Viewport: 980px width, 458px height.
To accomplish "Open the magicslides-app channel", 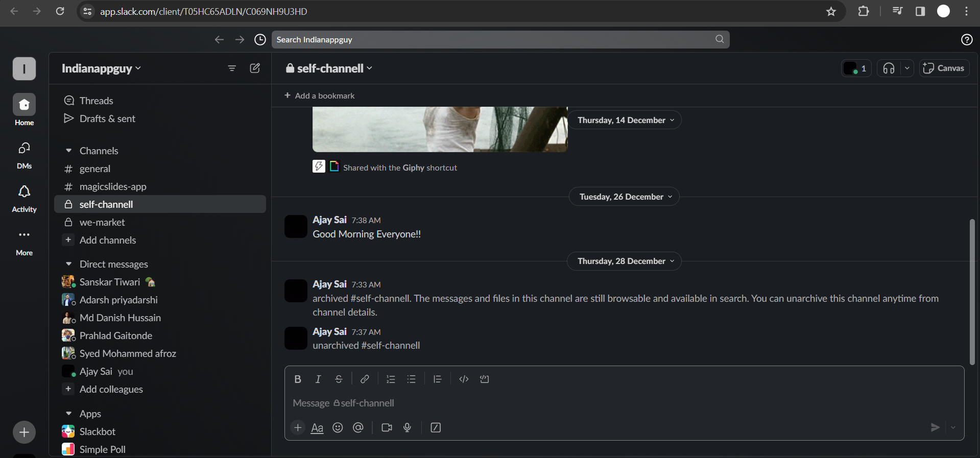I will [160, 186].
